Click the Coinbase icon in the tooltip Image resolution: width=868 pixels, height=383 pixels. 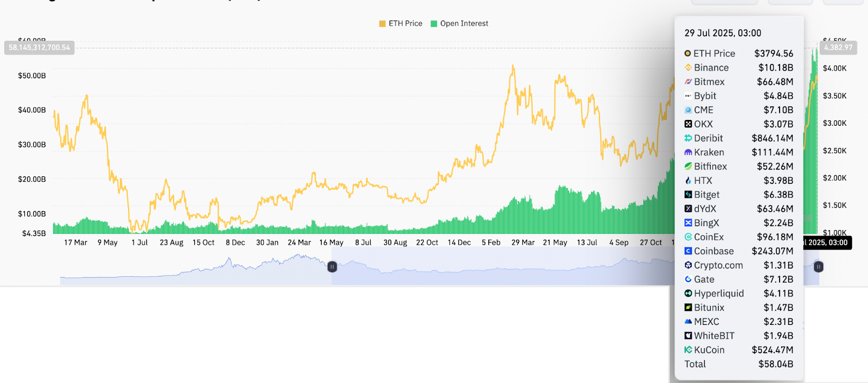pos(688,251)
